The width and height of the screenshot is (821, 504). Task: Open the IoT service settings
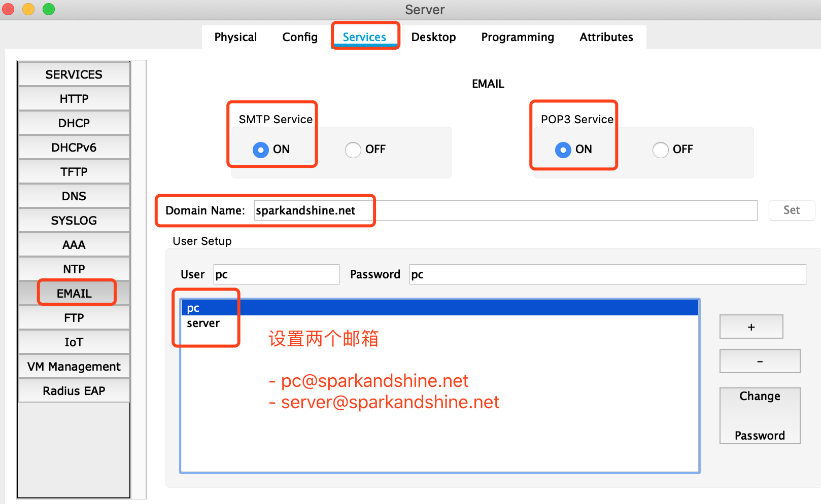(x=74, y=342)
